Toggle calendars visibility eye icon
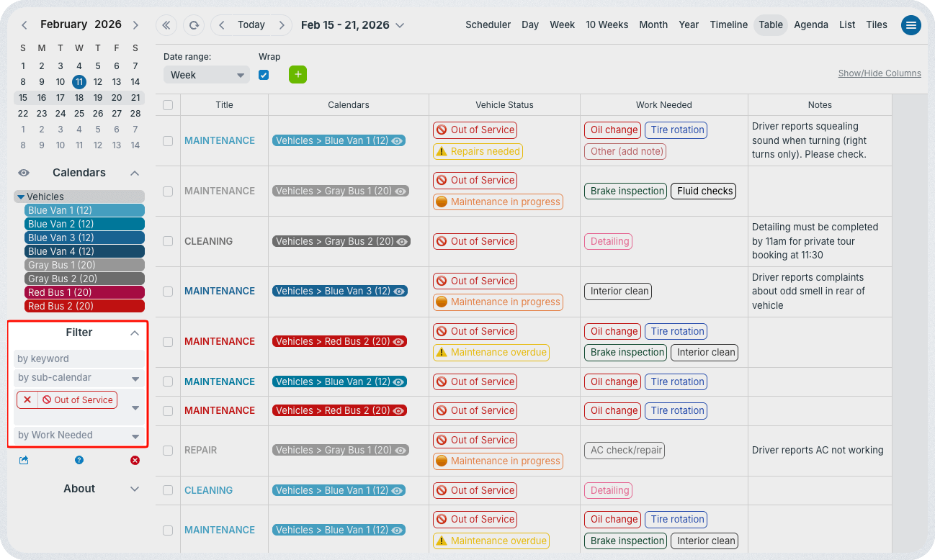The width and height of the screenshot is (935, 560). point(24,173)
